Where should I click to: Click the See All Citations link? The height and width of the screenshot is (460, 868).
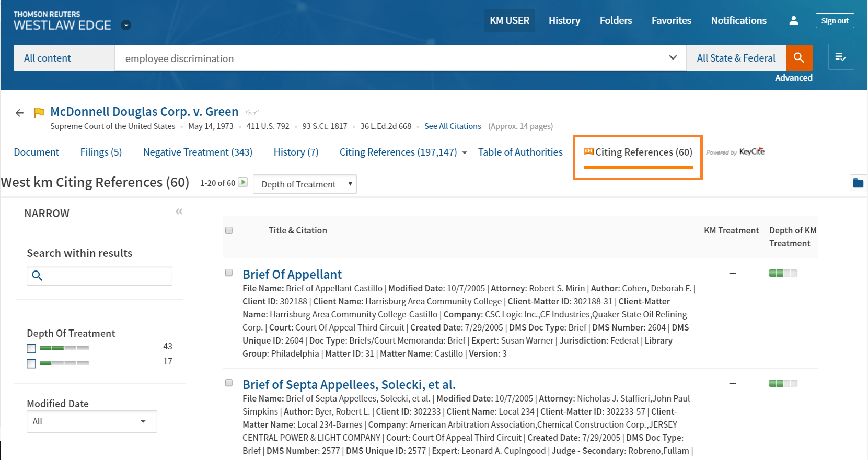click(x=453, y=126)
